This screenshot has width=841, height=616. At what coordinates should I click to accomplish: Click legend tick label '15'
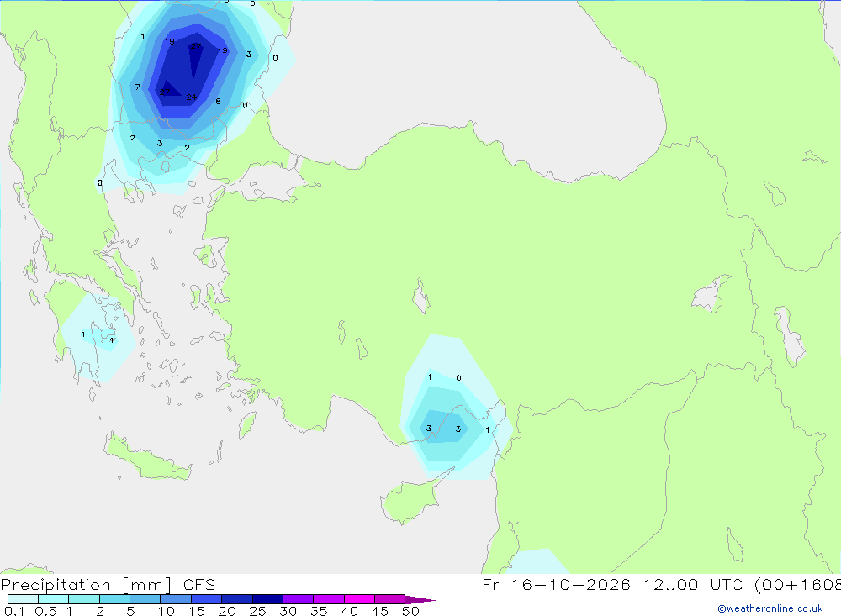click(x=197, y=611)
